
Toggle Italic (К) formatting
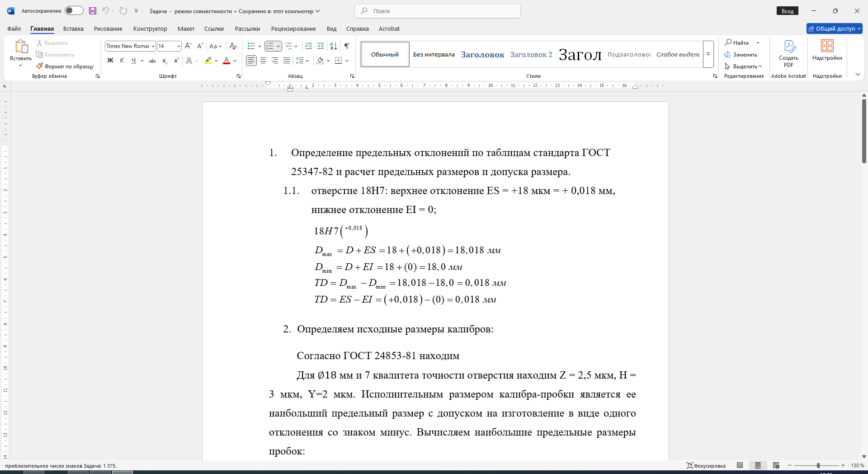[x=122, y=60]
